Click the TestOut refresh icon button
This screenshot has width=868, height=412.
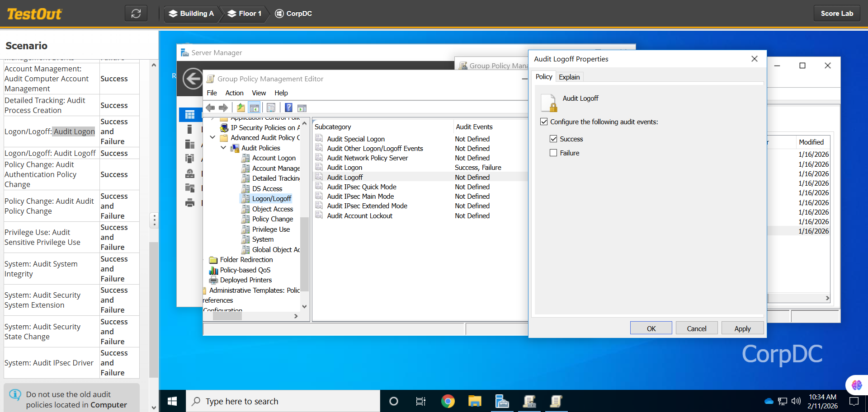point(136,14)
